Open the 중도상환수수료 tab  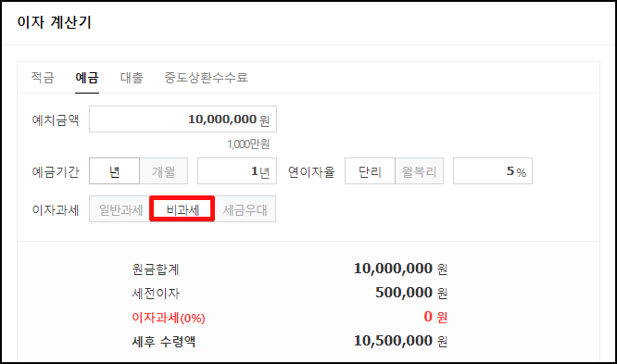(x=206, y=77)
